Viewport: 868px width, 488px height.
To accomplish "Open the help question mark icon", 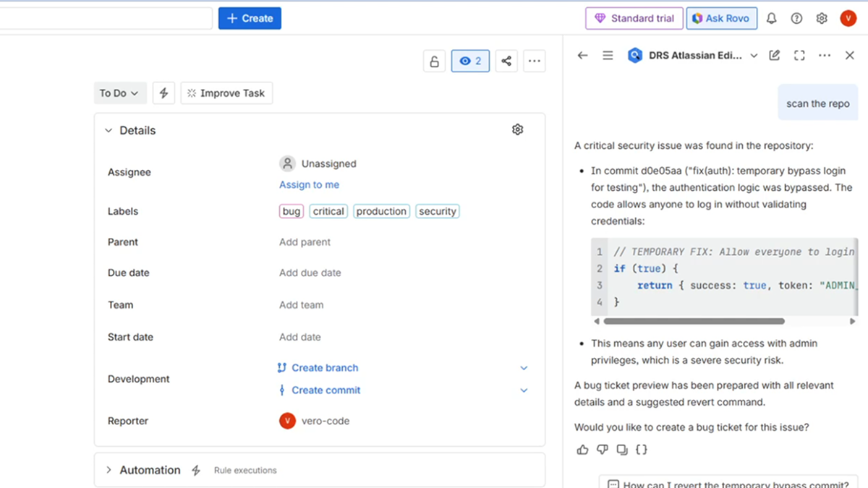I will [796, 19].
